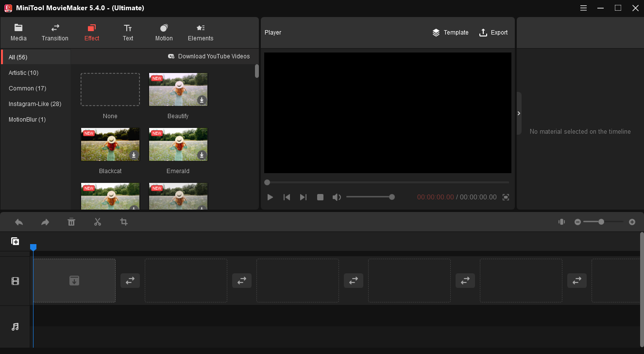Select the Instagram-Like effect category
This screenshot has width=644, height=354.
coord(35,104)
